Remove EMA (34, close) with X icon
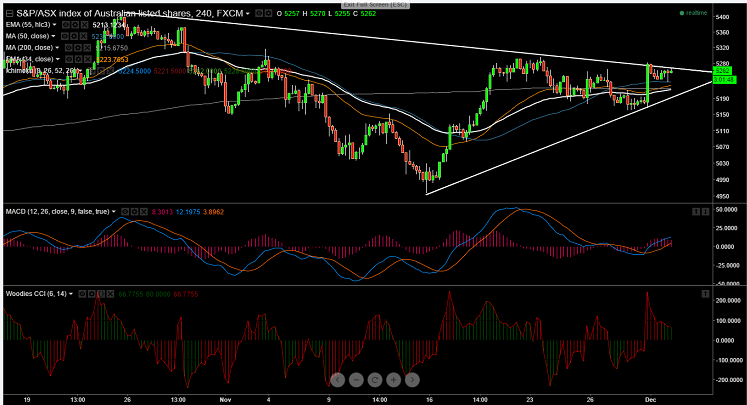The height and width of the screenshot is (405, 747). [88, 59]
